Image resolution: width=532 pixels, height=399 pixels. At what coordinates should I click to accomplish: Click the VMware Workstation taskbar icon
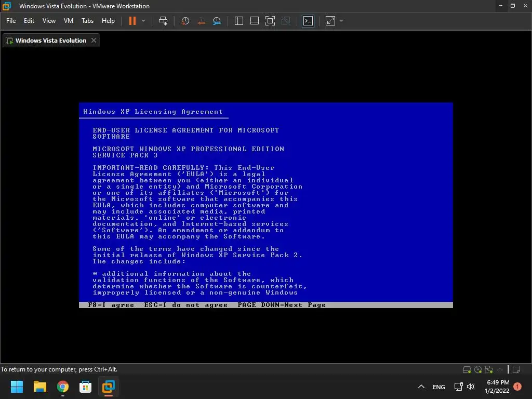click(x=109, y=387)
